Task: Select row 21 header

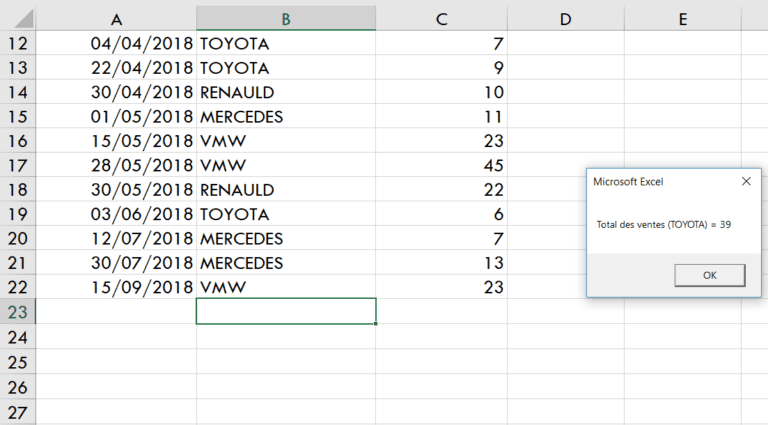Action: 18,263
